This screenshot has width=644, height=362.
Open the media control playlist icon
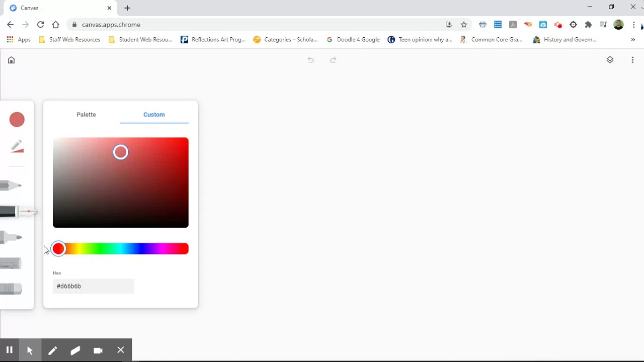pos(603,25)
